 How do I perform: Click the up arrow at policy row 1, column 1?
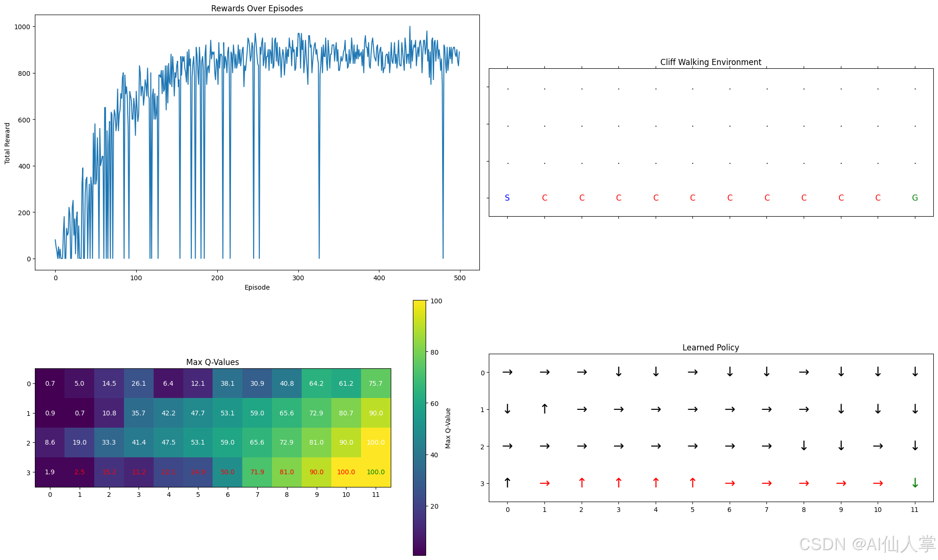click(544, 409)
